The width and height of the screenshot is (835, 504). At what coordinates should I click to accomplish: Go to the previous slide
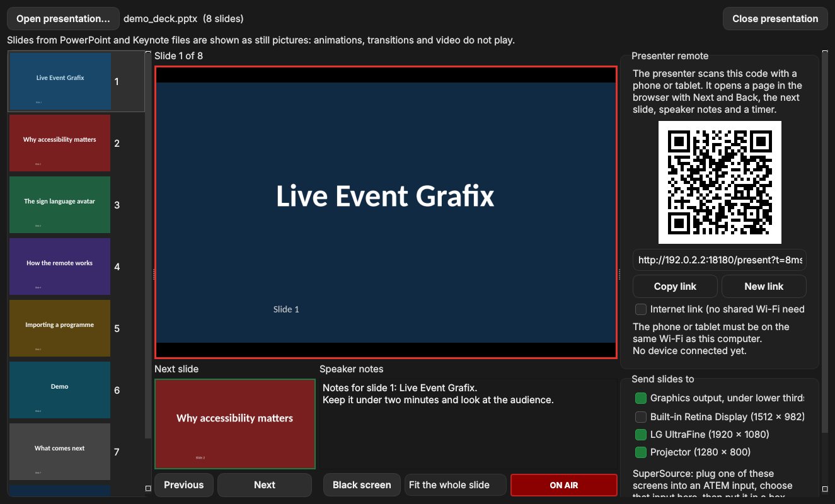click(184, 485)
